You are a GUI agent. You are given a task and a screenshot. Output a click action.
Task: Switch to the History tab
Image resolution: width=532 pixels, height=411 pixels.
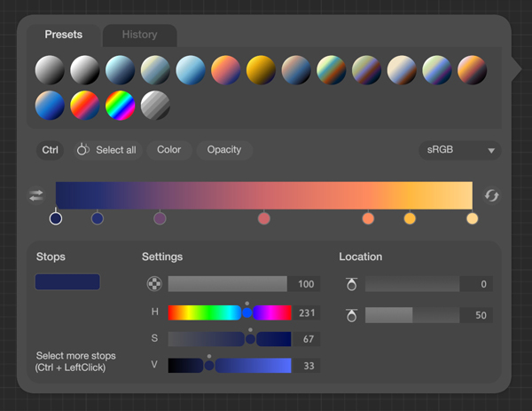tap(139, 35)
